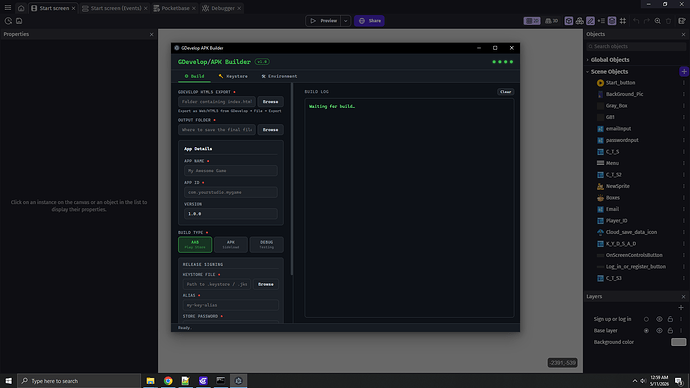Click the trash delete icon in toolbar

[668, 21]
